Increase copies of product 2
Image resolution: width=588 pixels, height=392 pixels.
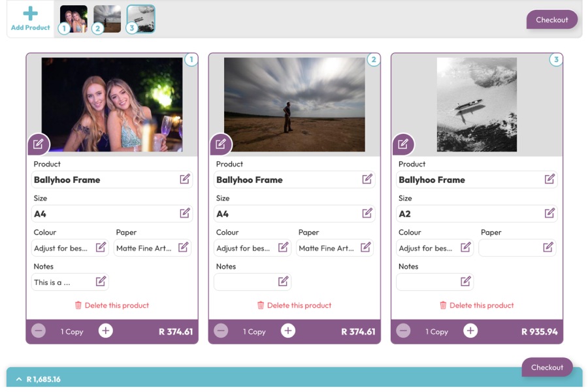(288, 331)
